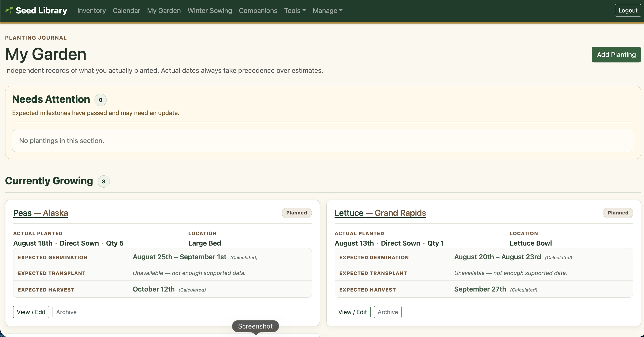Navigate to Companions

click(258, 11)
